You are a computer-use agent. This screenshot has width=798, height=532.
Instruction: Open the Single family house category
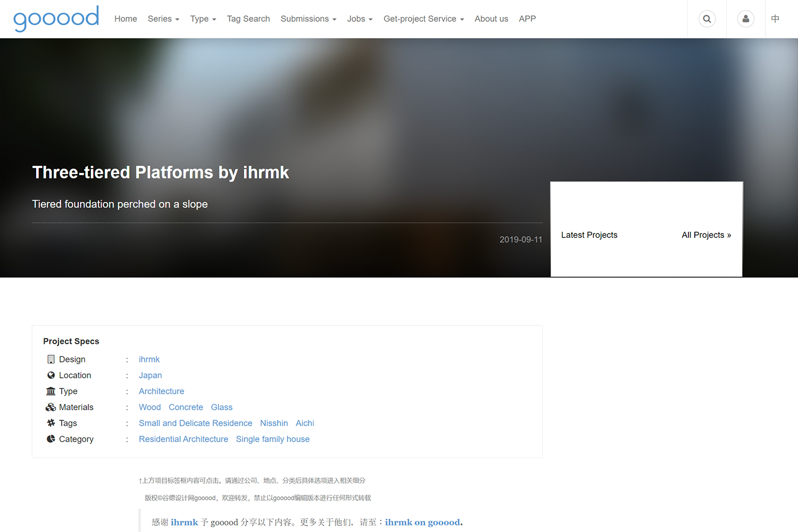(272, 439)
